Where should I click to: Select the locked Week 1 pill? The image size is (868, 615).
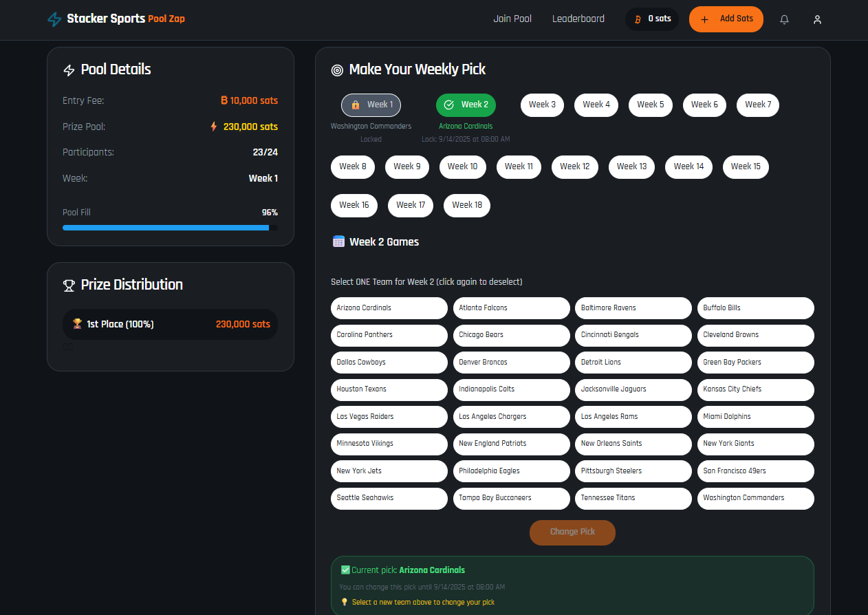click(x=371, y=105)
